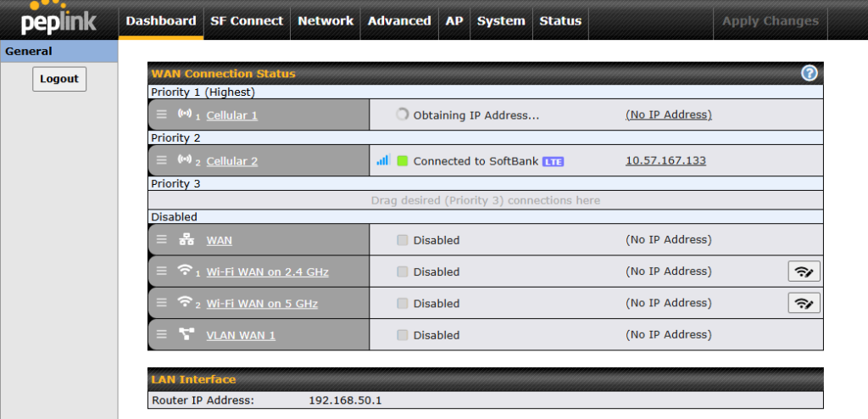Screen dimensions: 868x419
Task: Click Wi-Fi scan icon for 5 GHz WAN
Action: click(x=804, y=303)
